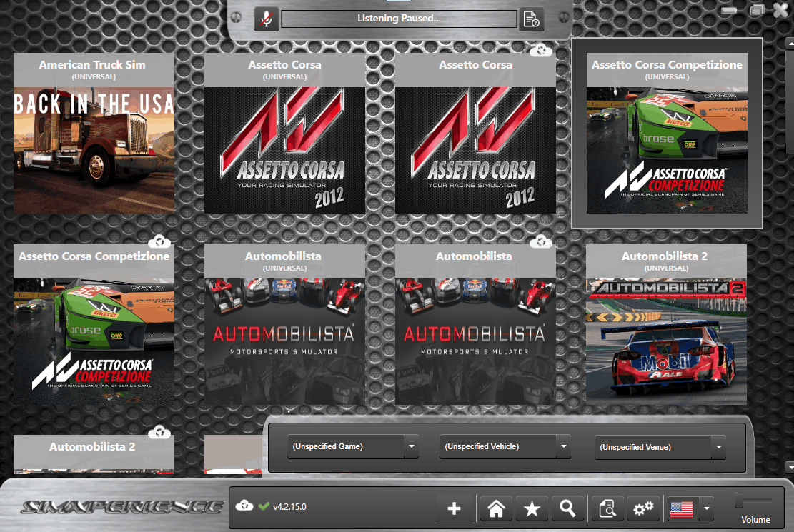This screenshot has height=532, width=794.
Task: Click the US flag language button
Action: [x=681, y=509]
